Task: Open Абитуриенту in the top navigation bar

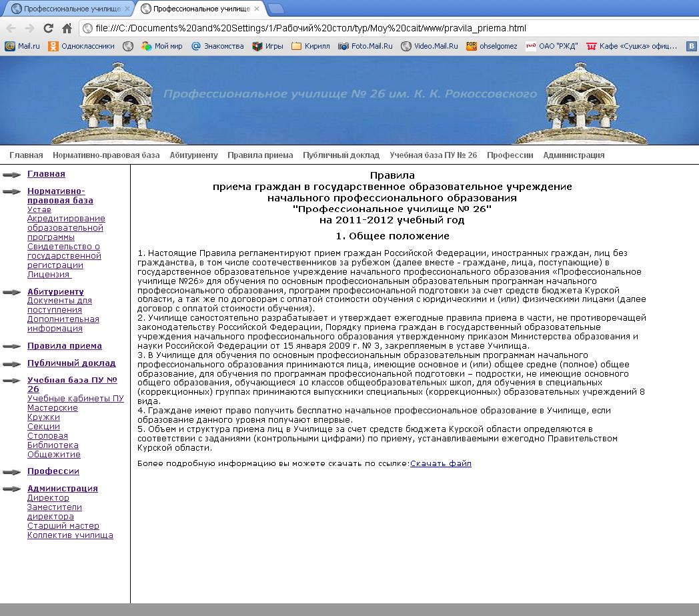Action: (x=193, y=155)
